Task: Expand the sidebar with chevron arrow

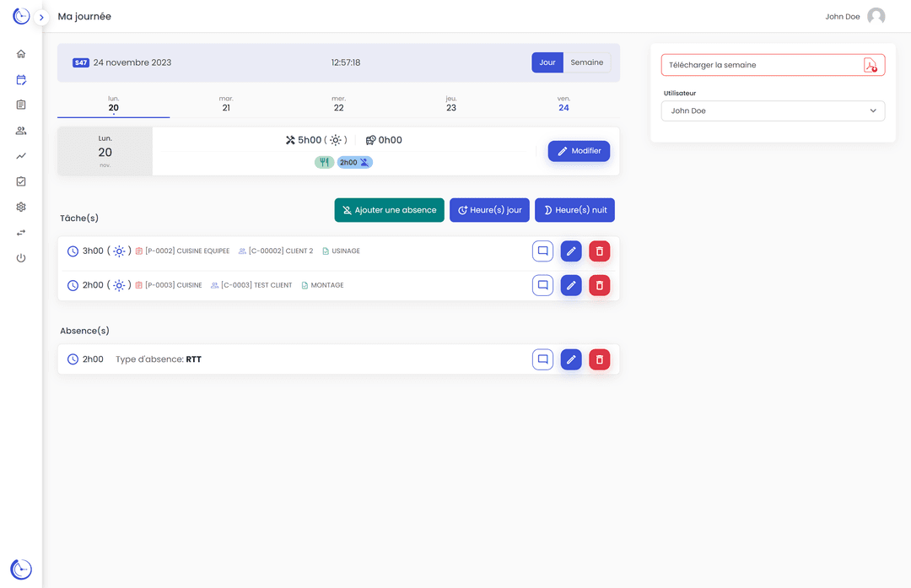Action: tap(41, 17)
